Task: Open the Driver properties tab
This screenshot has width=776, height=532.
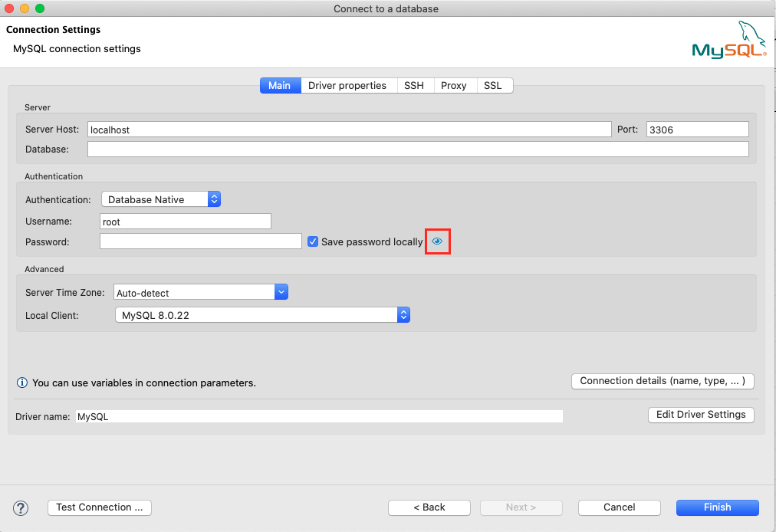Action: 347,86
